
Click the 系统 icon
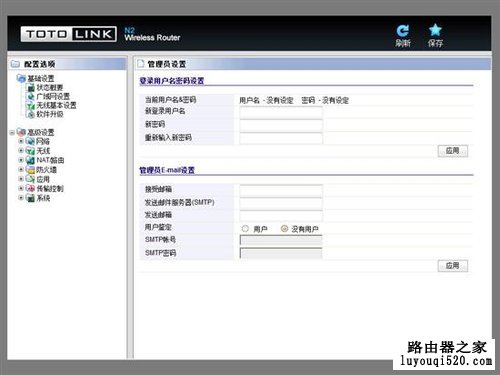[30, 198]
